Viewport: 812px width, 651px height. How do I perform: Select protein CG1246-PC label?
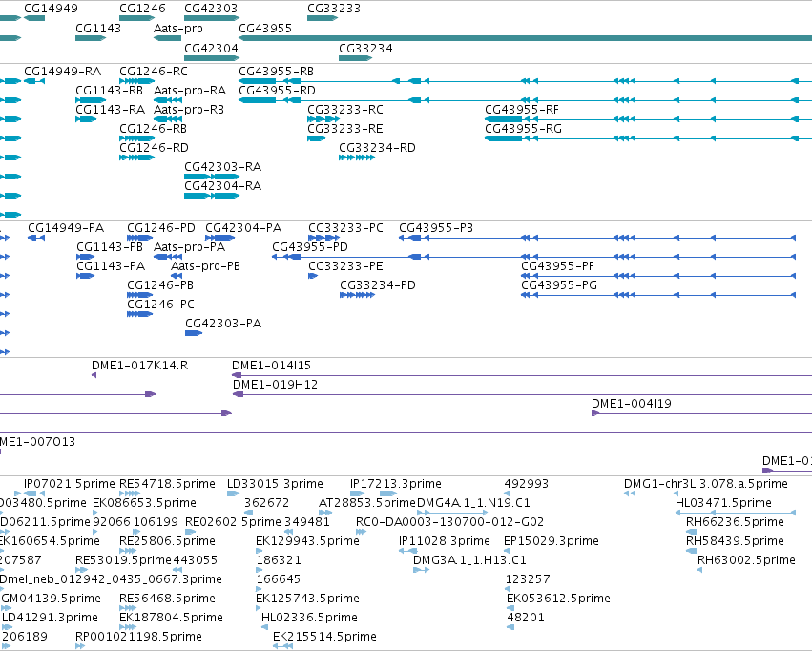160,304
